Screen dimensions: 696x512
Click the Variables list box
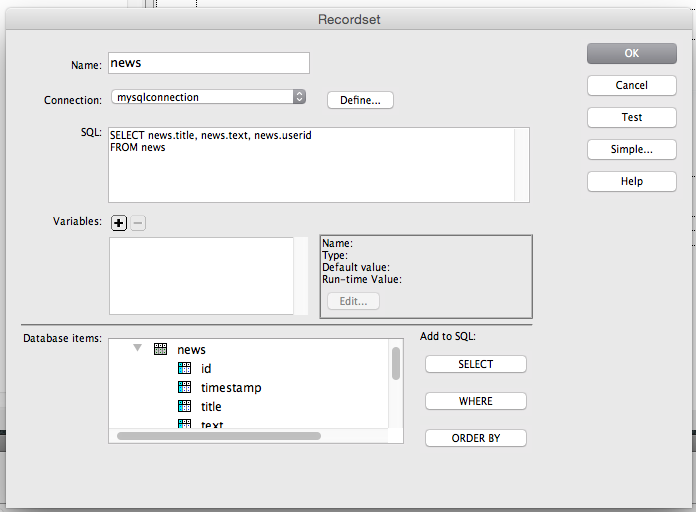(x=202, y=276)
